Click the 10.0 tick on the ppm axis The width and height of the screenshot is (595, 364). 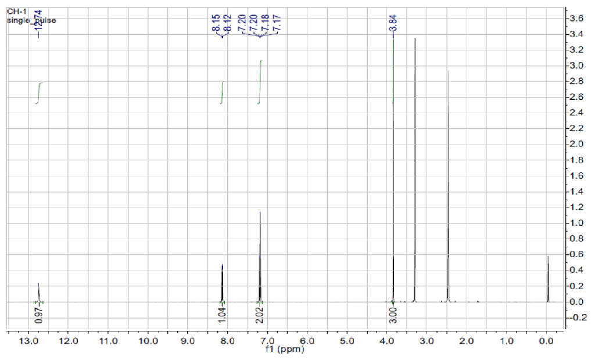click(148, 341)
